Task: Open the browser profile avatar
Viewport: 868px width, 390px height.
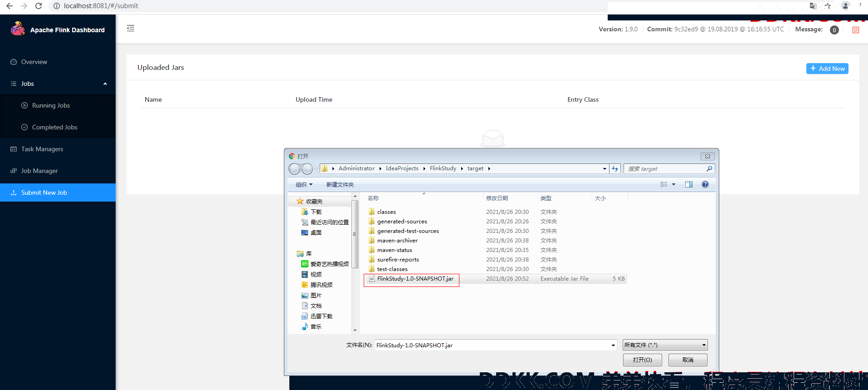Action: click(845, 6)
